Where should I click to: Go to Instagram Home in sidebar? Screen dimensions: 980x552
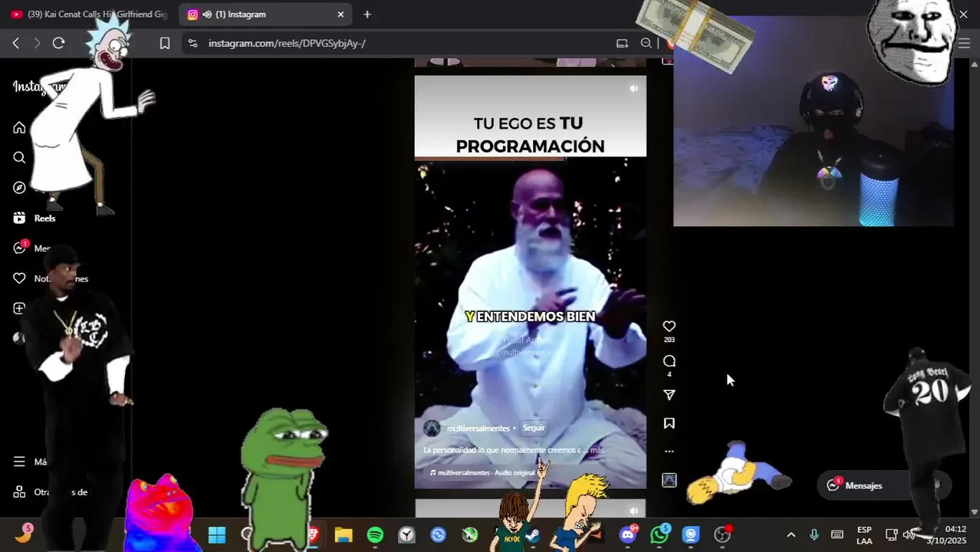pos(19,127)
